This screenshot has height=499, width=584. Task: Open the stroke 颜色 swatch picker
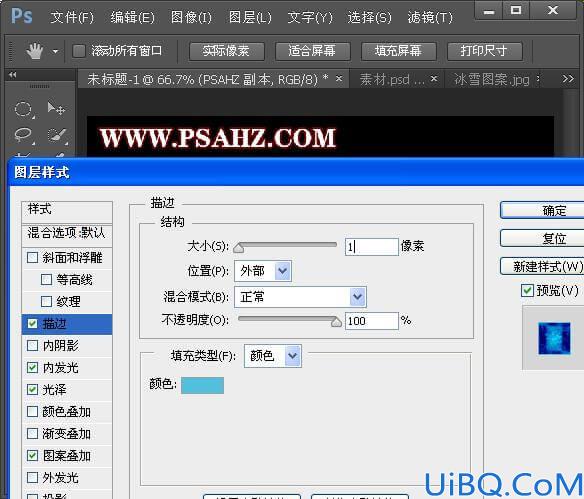tap(203, 385)
